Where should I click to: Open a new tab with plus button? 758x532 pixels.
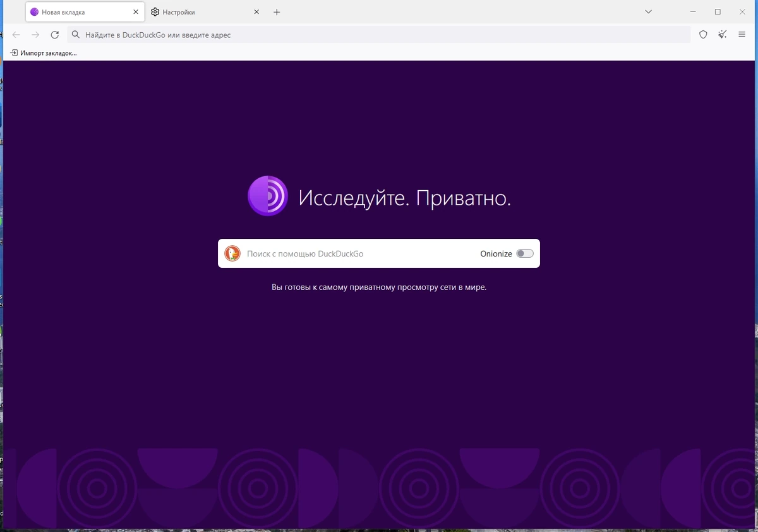277,12
